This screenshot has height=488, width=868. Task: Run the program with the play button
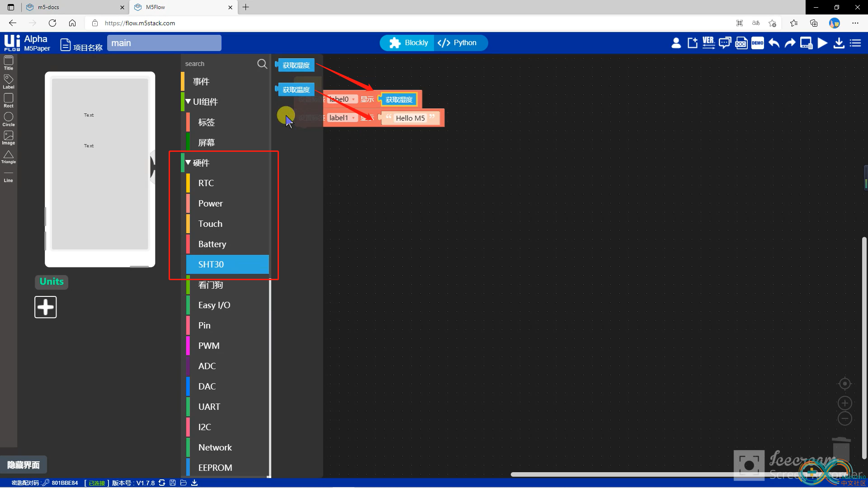[x=822, y=43]
